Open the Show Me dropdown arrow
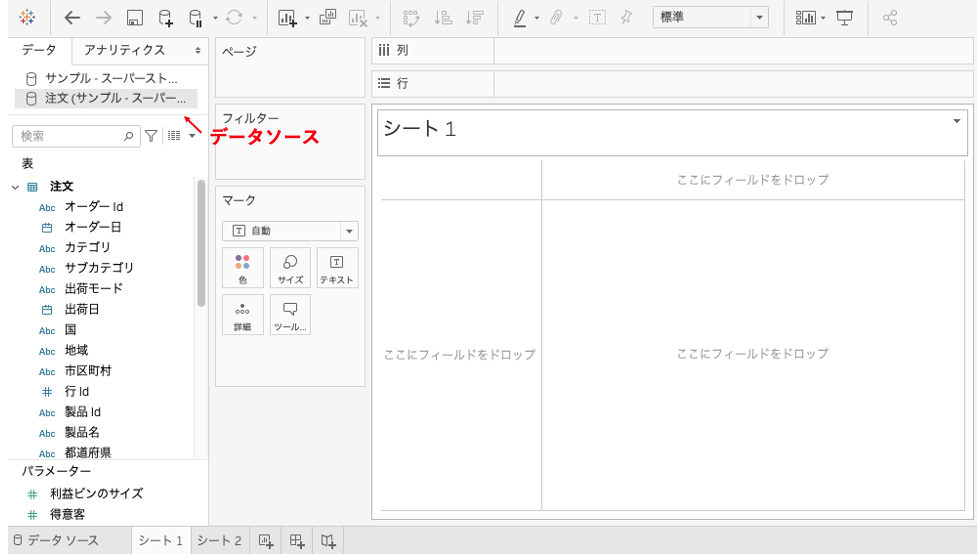 (x=822, y=18)
